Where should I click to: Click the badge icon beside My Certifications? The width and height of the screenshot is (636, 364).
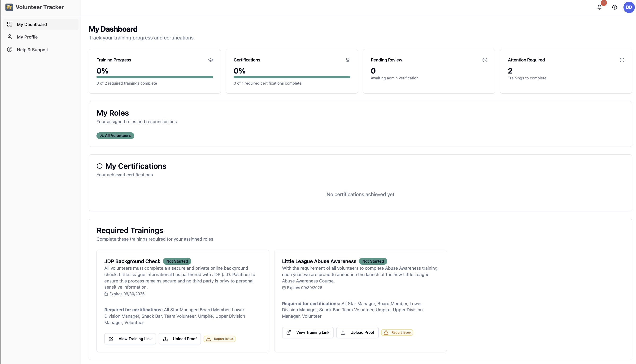click(100, 166)
